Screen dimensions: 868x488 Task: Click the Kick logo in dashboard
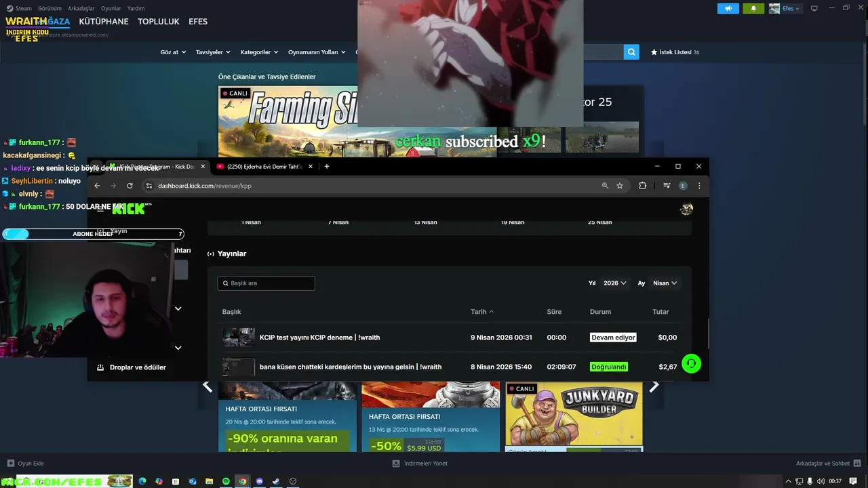coord(129,209)
